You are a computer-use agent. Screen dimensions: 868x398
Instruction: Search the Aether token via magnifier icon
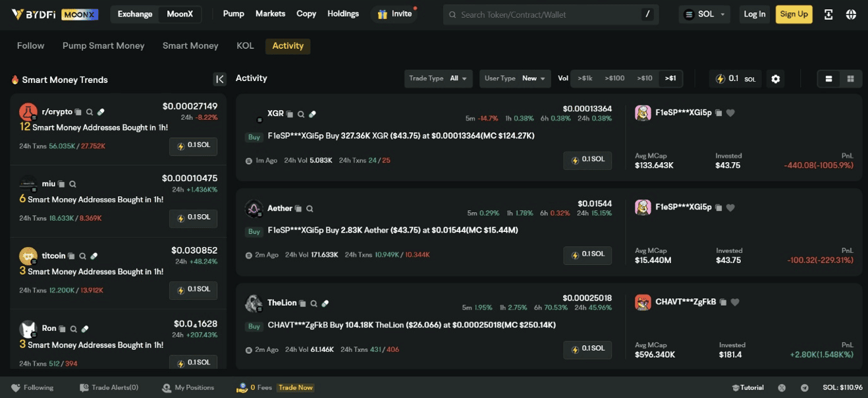pos(310,209)
